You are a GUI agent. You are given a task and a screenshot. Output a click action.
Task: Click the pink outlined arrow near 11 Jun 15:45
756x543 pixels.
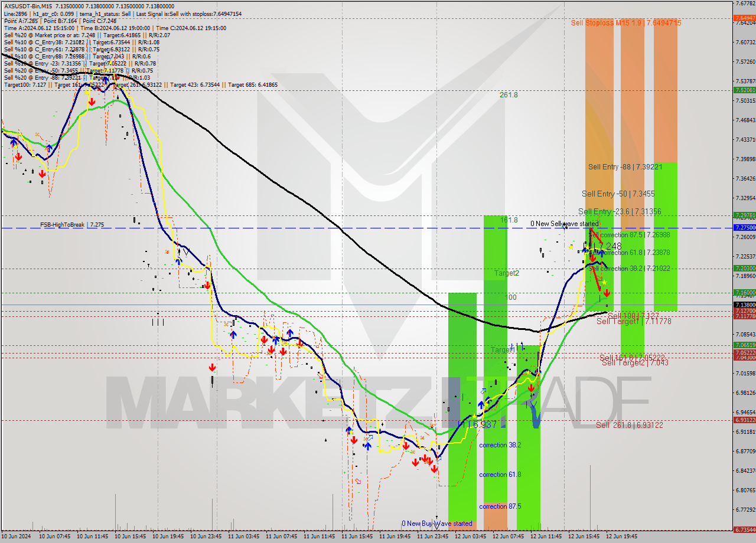[x=357, y=481]
